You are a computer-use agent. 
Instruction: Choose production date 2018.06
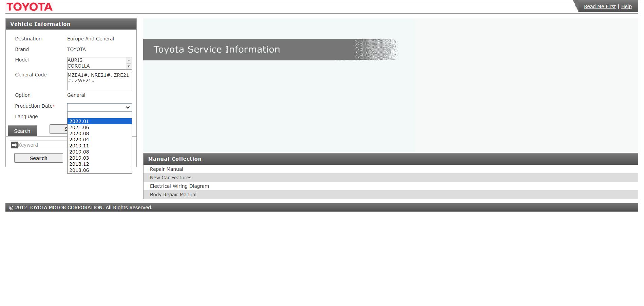pos(99,170)
